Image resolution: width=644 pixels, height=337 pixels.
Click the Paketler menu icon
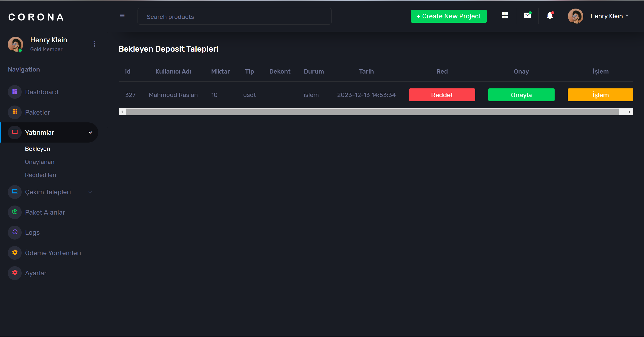point(15,112)
